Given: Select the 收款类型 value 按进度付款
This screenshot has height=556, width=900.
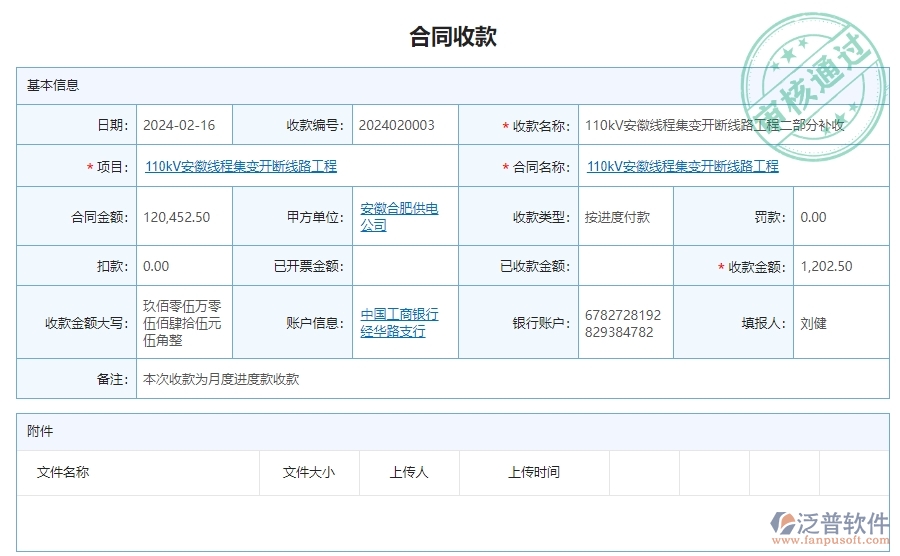Looking at the screenshot, I should click(x=617, y=217).
